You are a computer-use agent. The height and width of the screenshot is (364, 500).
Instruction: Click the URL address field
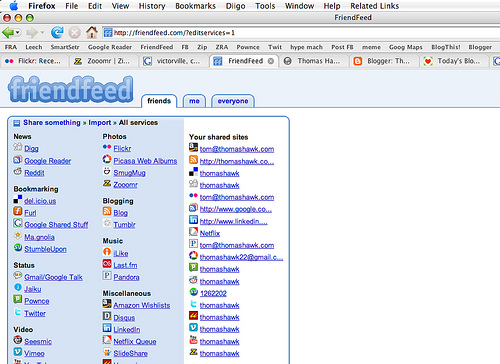[300, 33]
